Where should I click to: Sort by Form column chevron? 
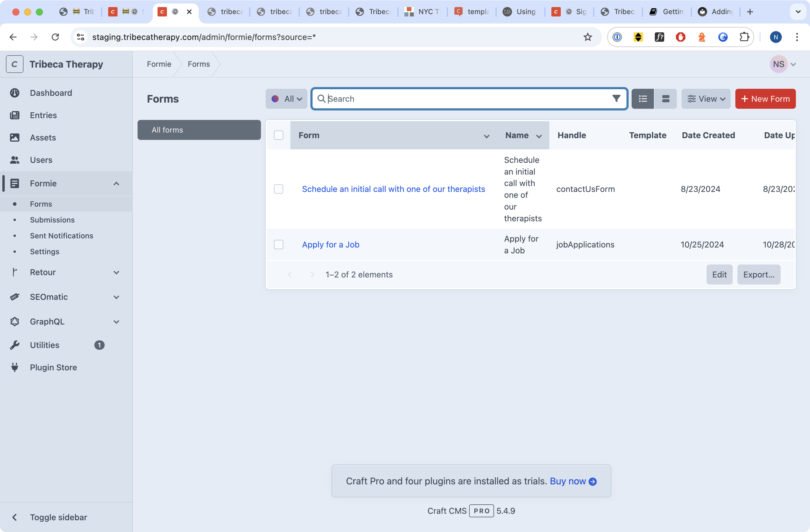[x=487, y=136]
